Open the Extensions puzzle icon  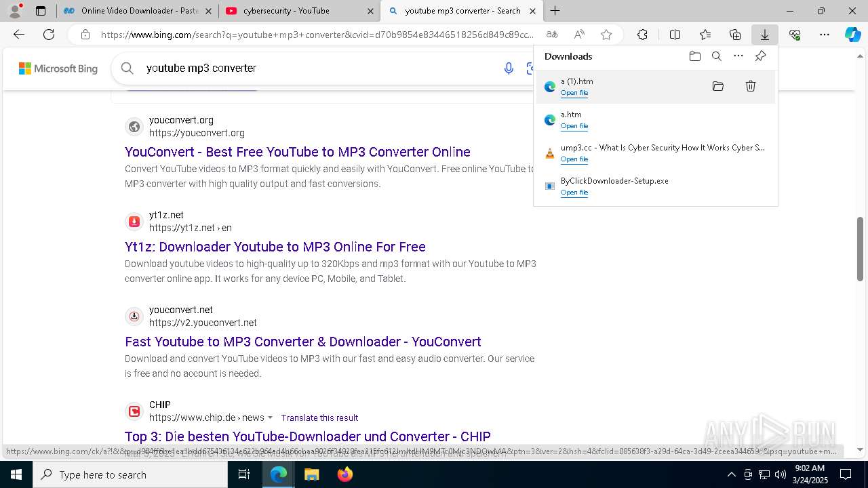click(x=642, y=35)
